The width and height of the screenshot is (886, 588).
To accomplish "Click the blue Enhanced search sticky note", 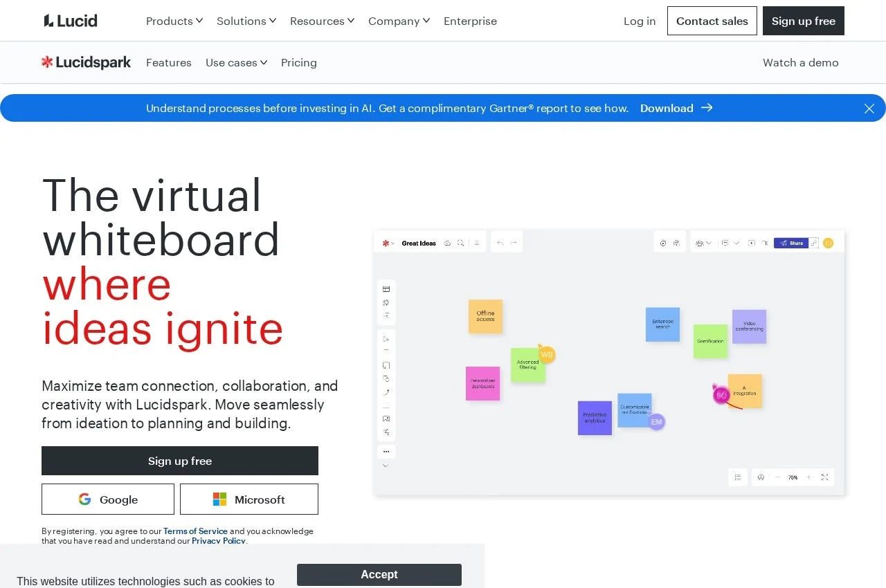I will [662, 324].
